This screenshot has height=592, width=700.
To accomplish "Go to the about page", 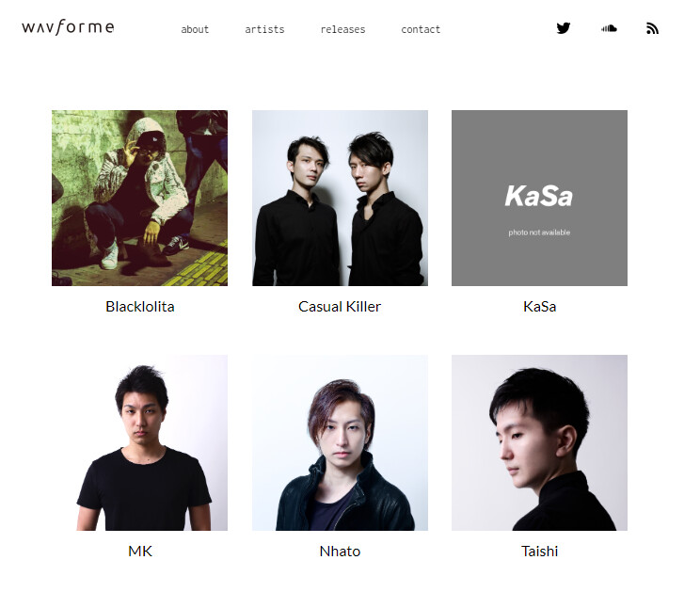I will [195, 29].
